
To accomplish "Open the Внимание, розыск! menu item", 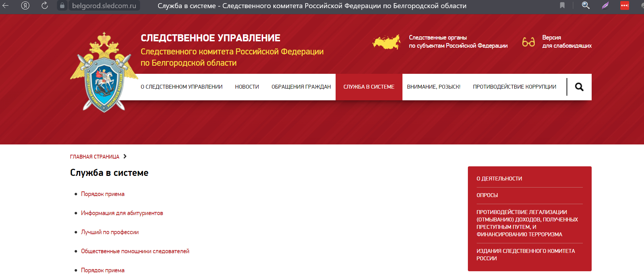I will coord(434,87).
